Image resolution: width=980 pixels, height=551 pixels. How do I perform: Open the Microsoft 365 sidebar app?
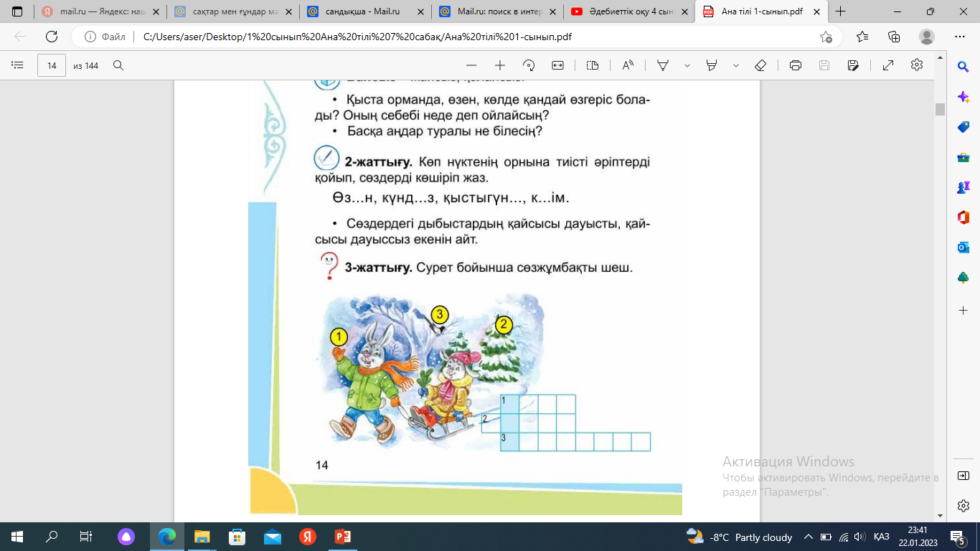coord(963,217)
